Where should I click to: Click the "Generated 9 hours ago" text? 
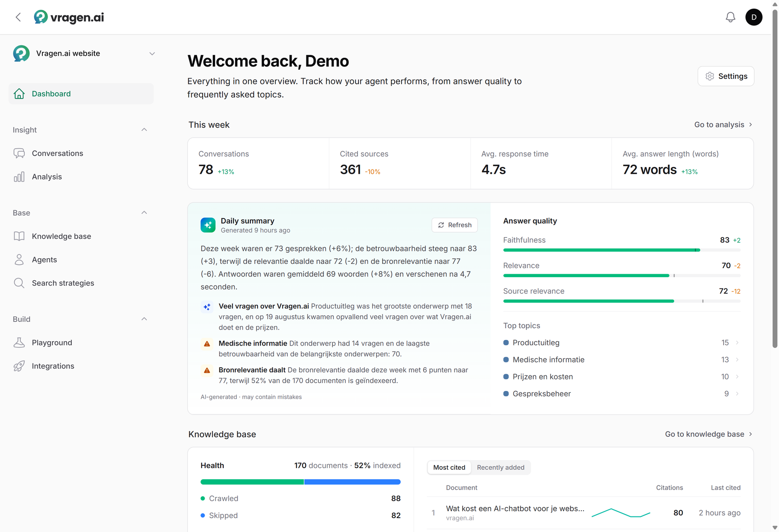255,231
